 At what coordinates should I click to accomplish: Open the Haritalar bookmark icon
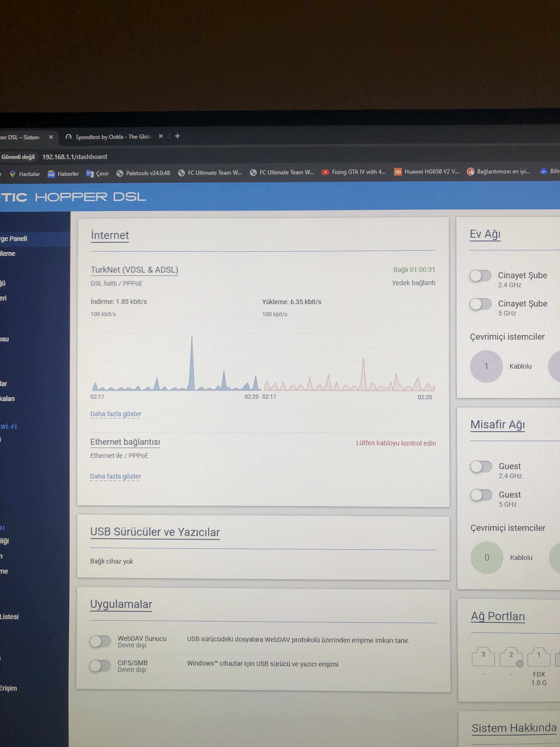pos(13,174)
